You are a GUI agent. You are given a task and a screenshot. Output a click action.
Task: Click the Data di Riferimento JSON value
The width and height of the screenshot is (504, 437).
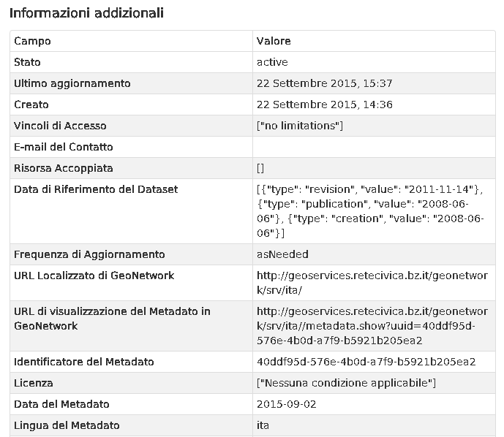370,211
